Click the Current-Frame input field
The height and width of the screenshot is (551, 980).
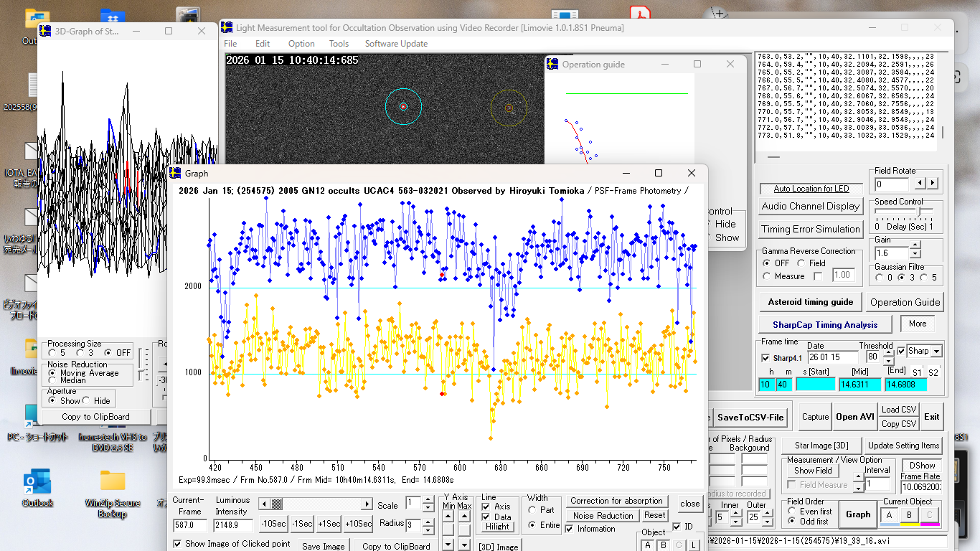pyautogui.click(x=190, y=525)
